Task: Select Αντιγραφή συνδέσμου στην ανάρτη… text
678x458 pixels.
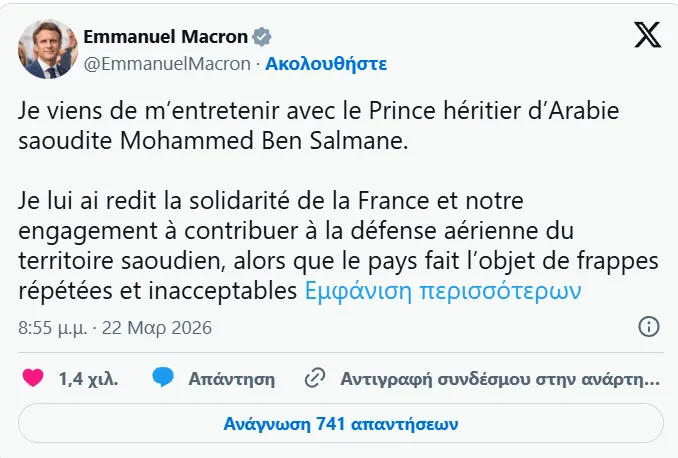Action: 500,379
